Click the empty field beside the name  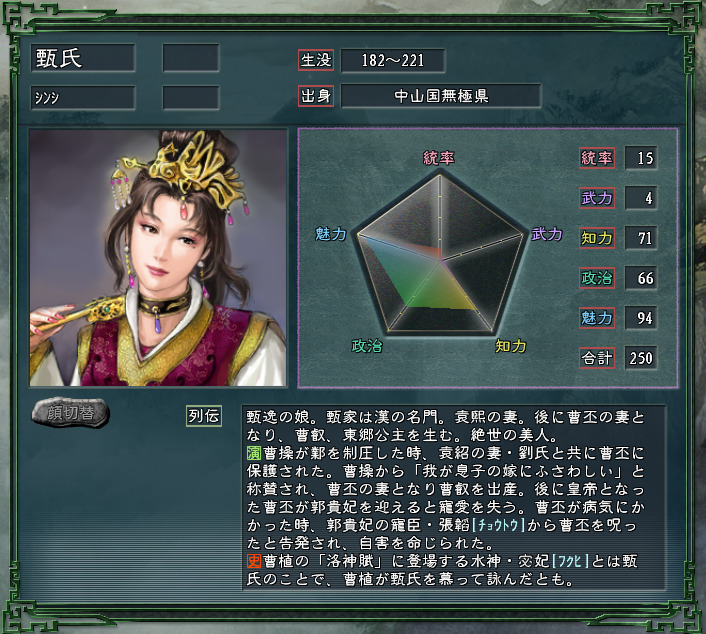tap(191, 58)
